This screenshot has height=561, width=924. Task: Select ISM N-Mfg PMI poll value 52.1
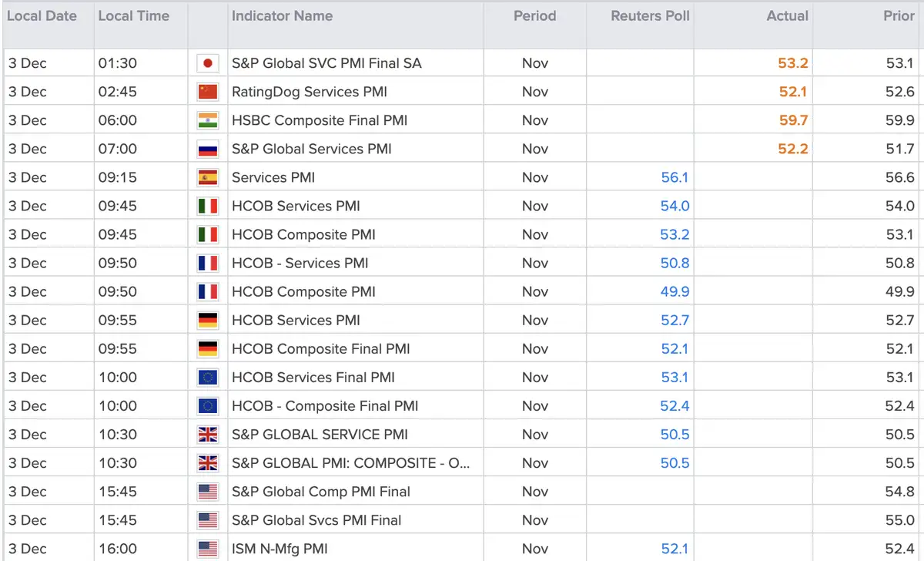675,548
